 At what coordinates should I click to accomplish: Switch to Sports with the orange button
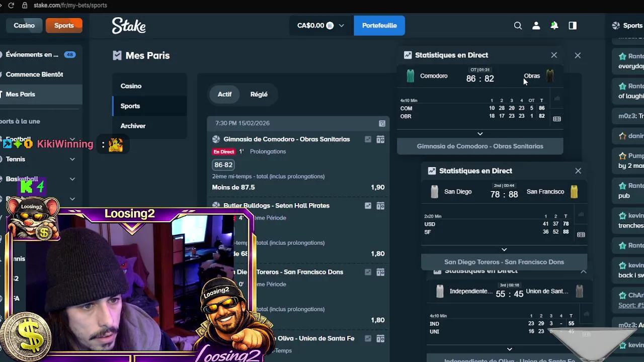click(64, 26)
